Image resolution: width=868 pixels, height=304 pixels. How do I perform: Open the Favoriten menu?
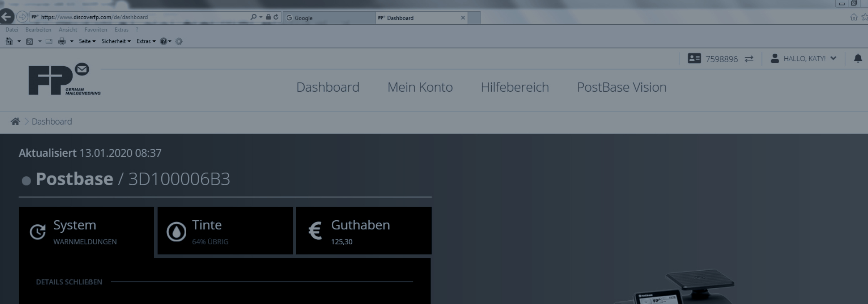95,30
